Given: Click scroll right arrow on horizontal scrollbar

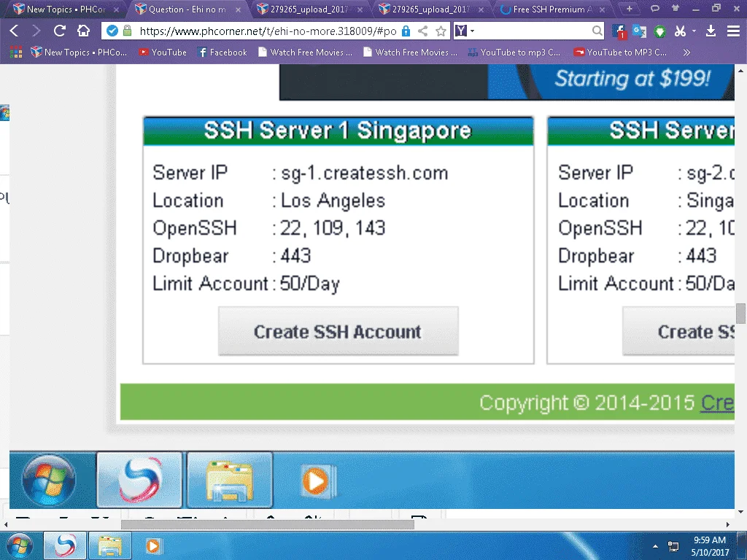Looking at the screenshot, I should pyautogui.click(x=727, y=524).
